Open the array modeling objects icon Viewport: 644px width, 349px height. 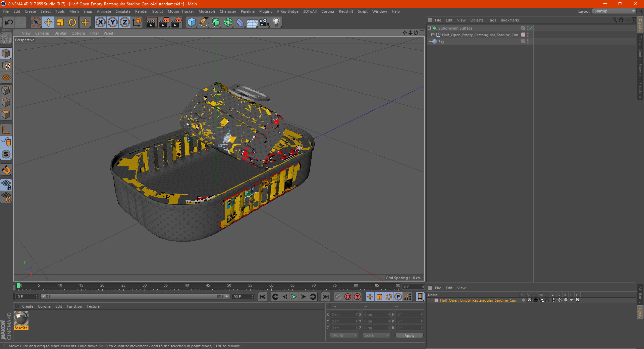pyautogui.click(x=228, y=22)
